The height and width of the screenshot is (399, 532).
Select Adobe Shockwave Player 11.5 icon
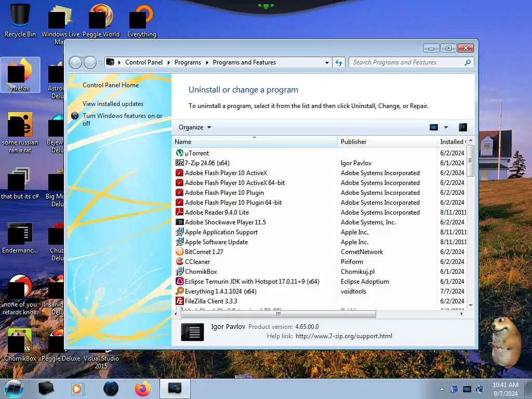pyautogui.click(x=179, y=222)
